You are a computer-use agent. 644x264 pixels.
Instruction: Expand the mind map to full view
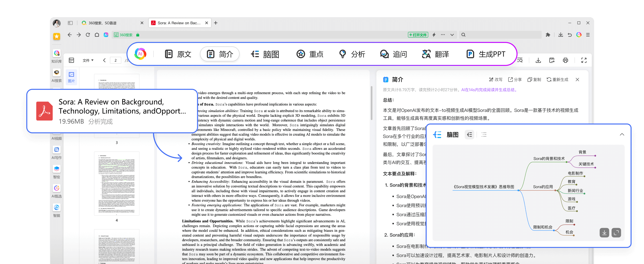pos(616,233)
